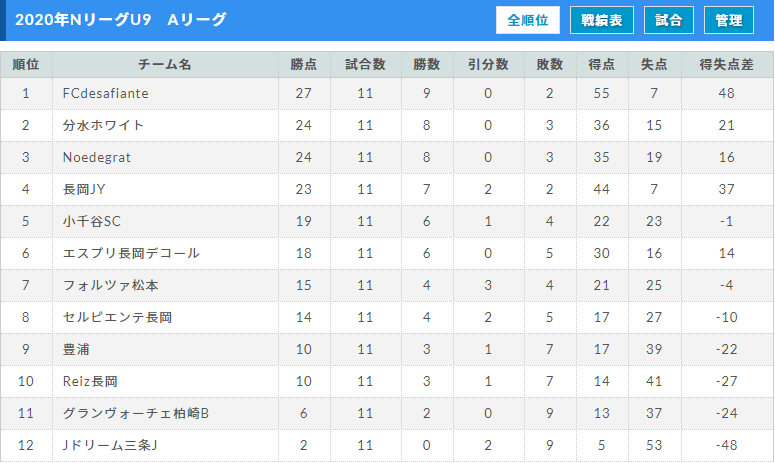Select the セルピエンテ長岡 team name
The width and height of the screenshot is (775, 463).
pyautogui.click(x=117, y=317)
